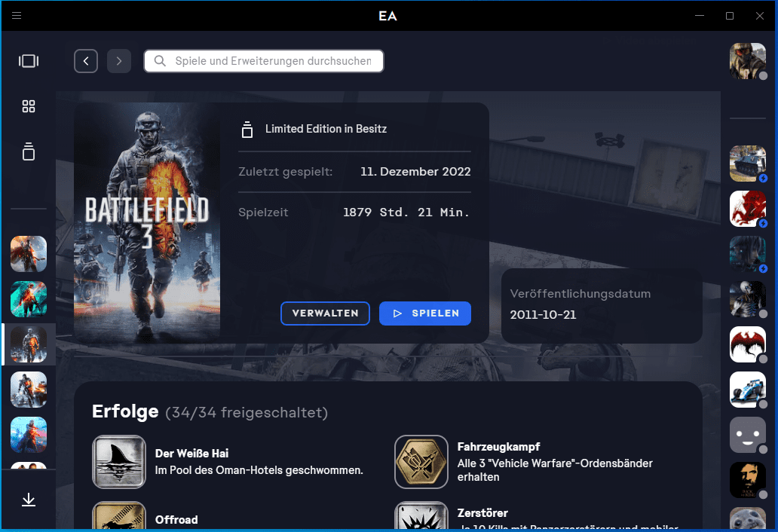Minimize the EA app window
778x532 pixels.
(700, 16)
